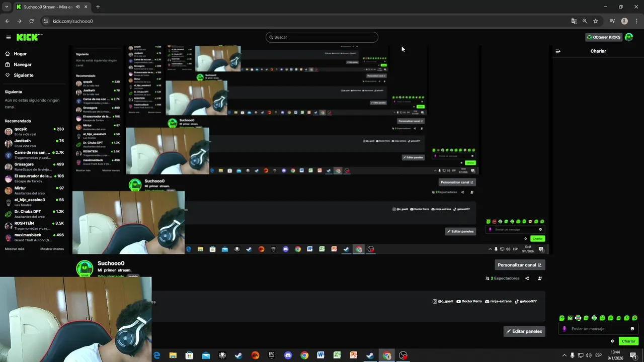Open Microsoft Word from the taskbar
The image size is (644, 362).
[320, 355]
